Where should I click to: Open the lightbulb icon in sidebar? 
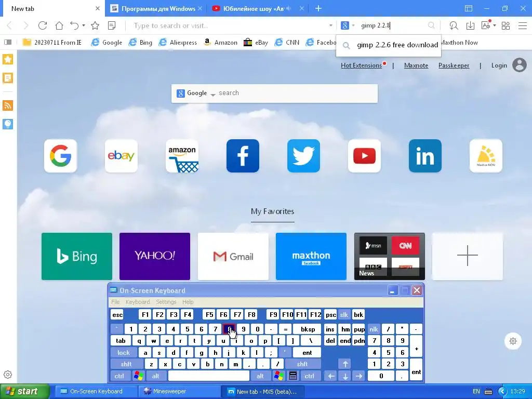[8, 124]
